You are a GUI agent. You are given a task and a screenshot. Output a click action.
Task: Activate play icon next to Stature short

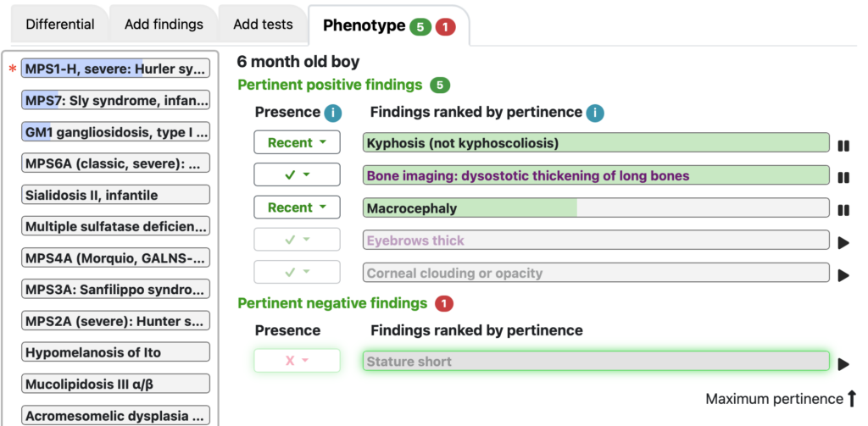843,364
